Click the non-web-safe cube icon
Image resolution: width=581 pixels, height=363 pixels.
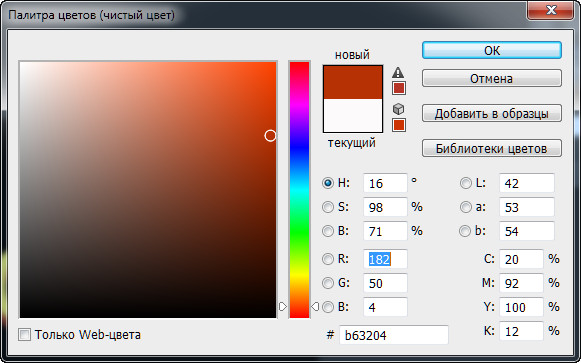click(x=398, y=109)
